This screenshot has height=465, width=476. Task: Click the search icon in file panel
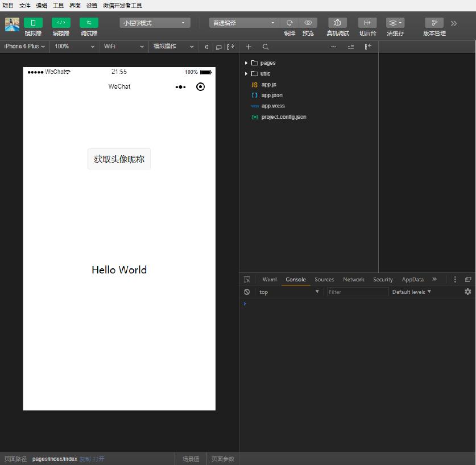click(266, 47)
